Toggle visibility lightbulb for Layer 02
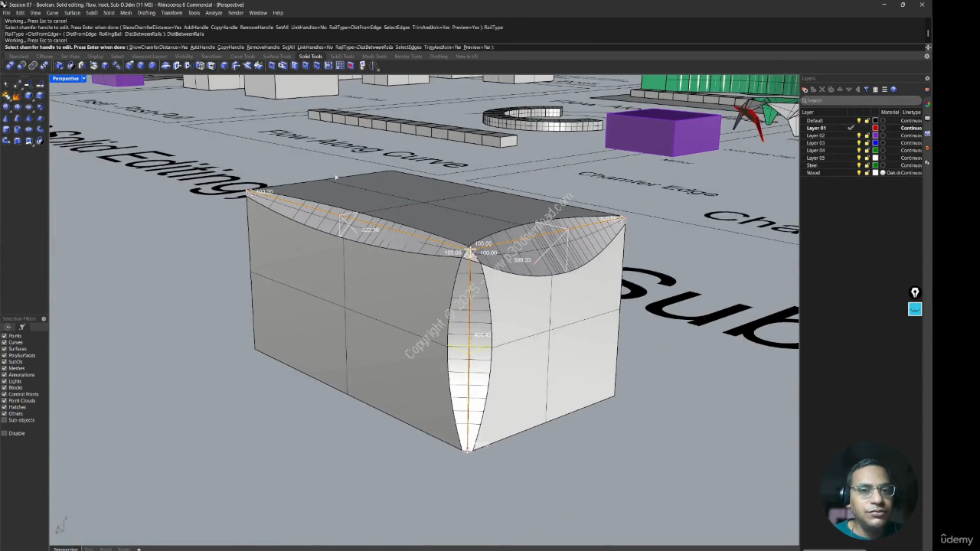Screen dimensions: 980x551 click(x=858, y=135)
